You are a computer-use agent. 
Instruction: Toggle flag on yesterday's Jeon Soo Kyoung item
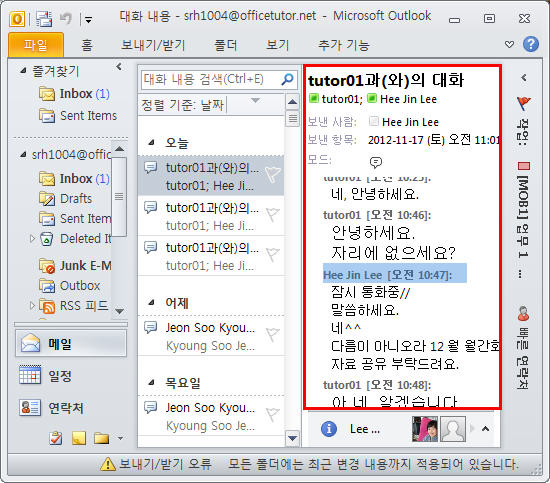click(x=273, y=334)
